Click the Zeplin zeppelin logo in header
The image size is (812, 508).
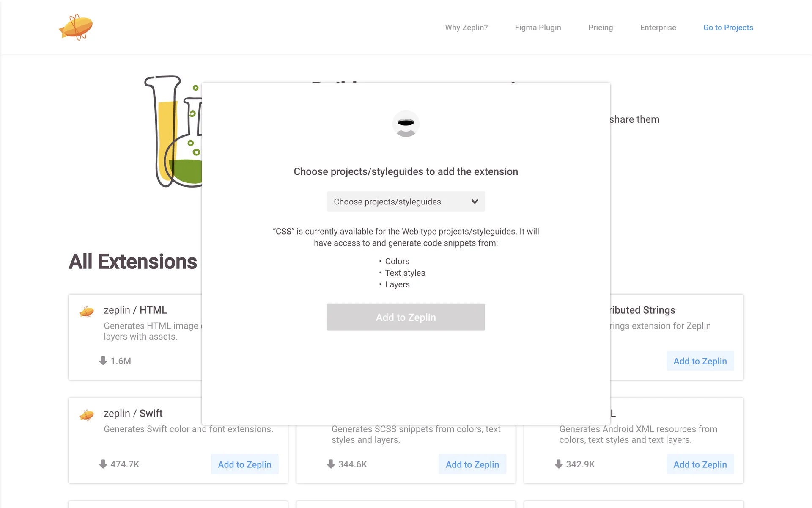(76, 27)
